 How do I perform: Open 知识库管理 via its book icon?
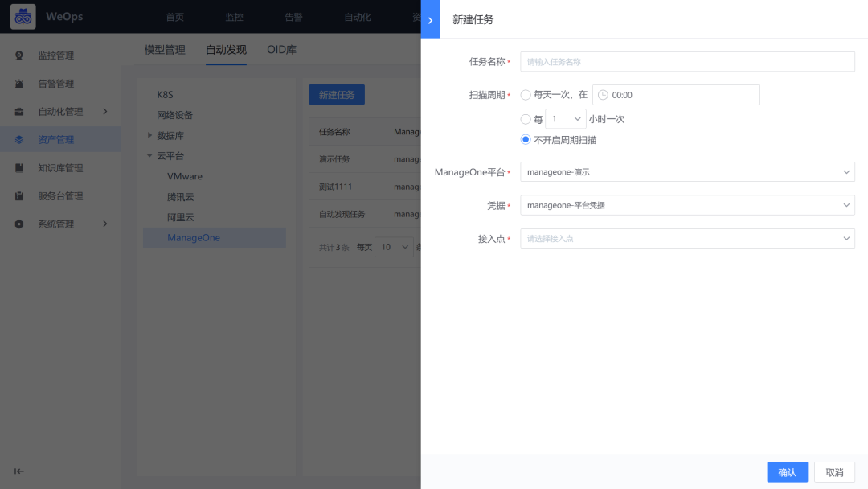(x=18, y=167)
